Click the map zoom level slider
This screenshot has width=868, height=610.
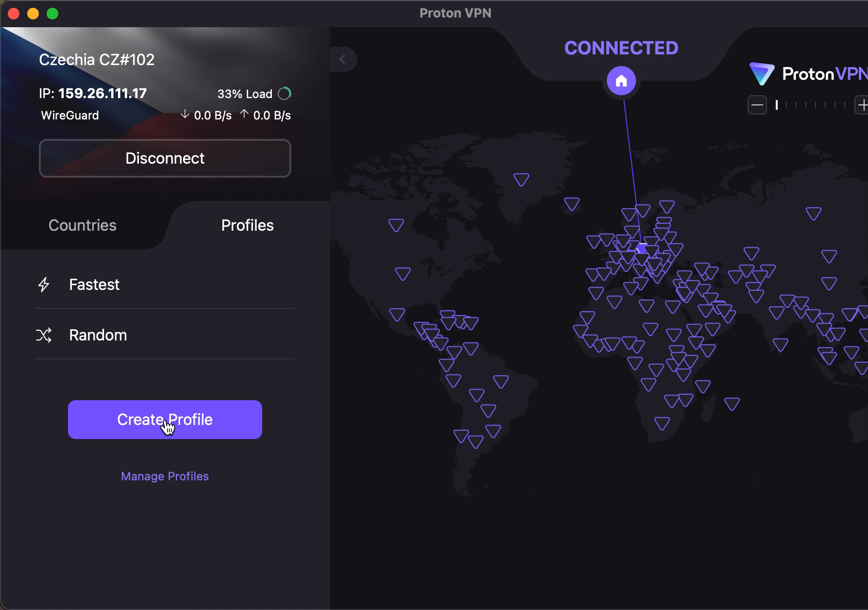click(x=811, y=105)
